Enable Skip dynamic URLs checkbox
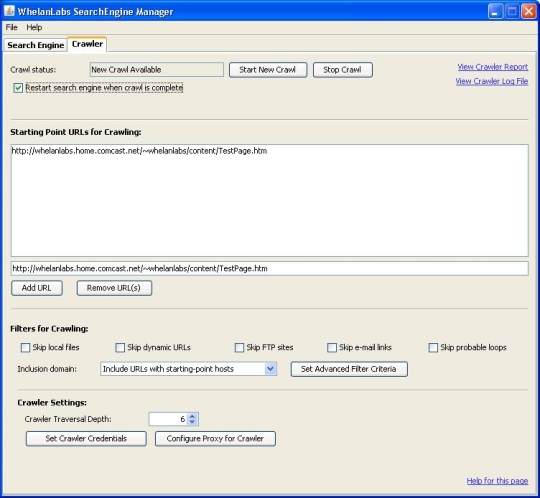Screen dimensions: 540x498 click(120, 347)
